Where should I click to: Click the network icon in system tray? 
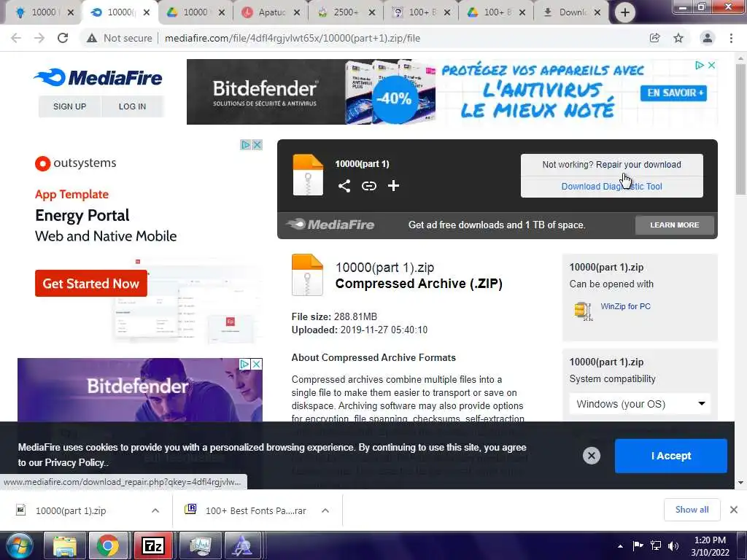pyautogui.click(x=656, y=545)
